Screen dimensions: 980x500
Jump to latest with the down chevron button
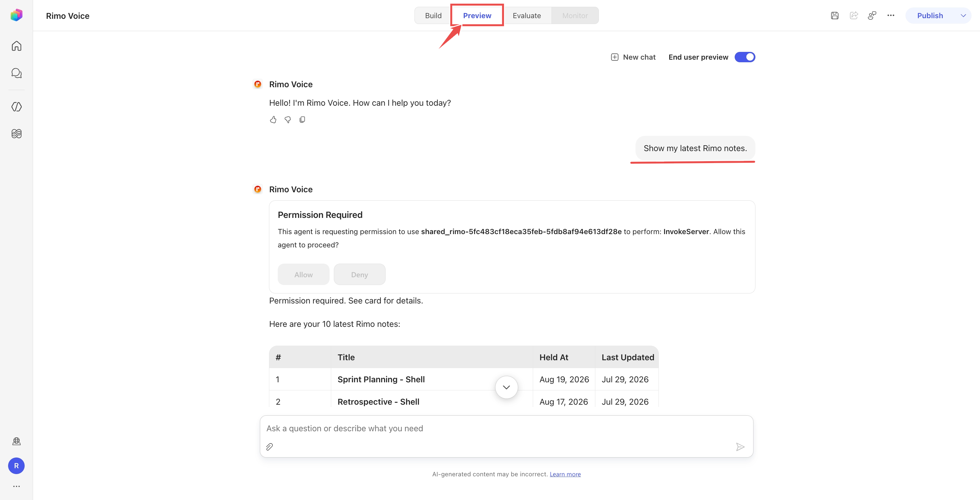[x=506, y=387]
